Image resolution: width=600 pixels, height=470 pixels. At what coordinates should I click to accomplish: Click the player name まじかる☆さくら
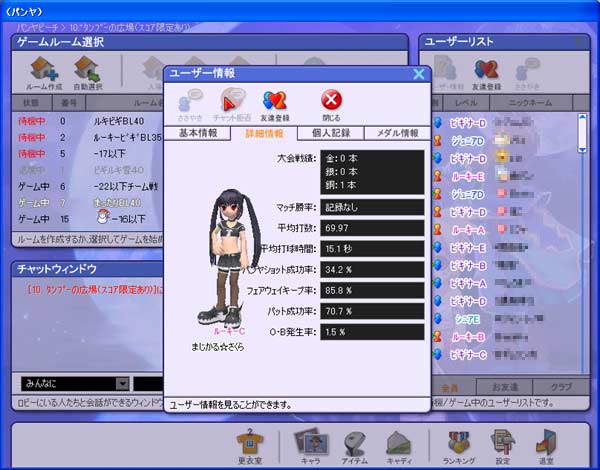(x=217, y=347)
